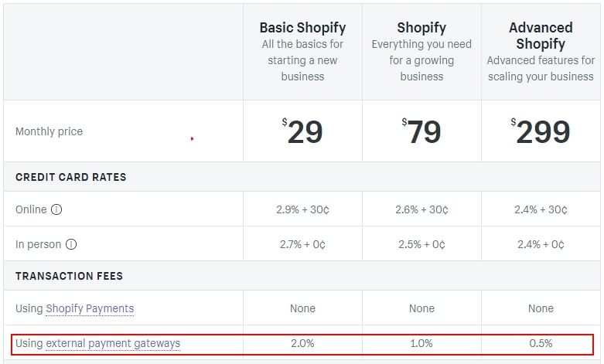The width and height of the screenshot is (604, 364).
Task: Select the Advanced Shopify plan heading
Action: [541, 36]
